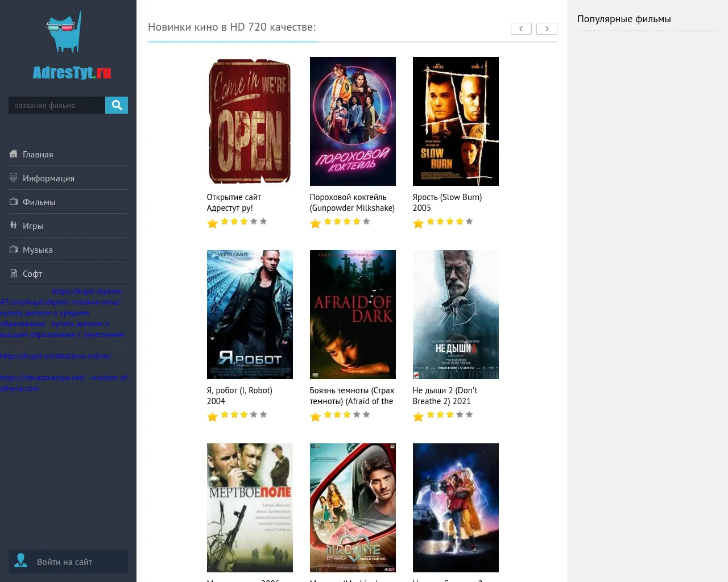Viewport: 728px width, 582px height.
Task: Open the Мертвое поле poster
Action: tap(250, 508)
